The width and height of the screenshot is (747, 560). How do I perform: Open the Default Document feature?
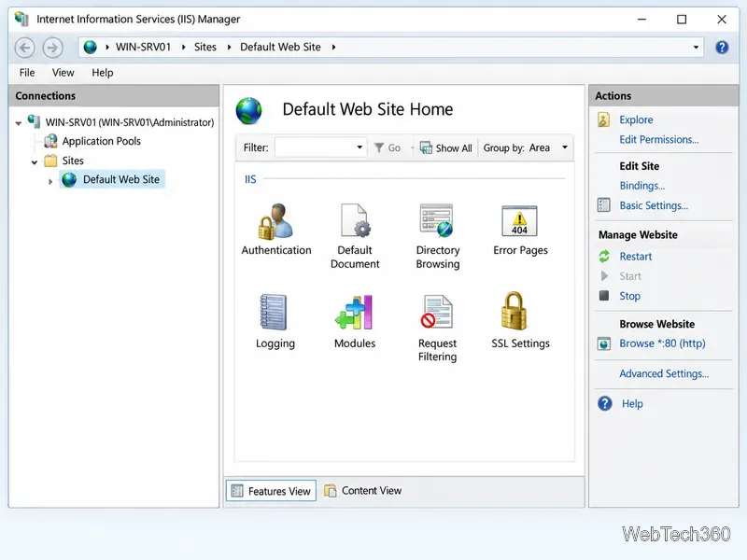[355, 236]
